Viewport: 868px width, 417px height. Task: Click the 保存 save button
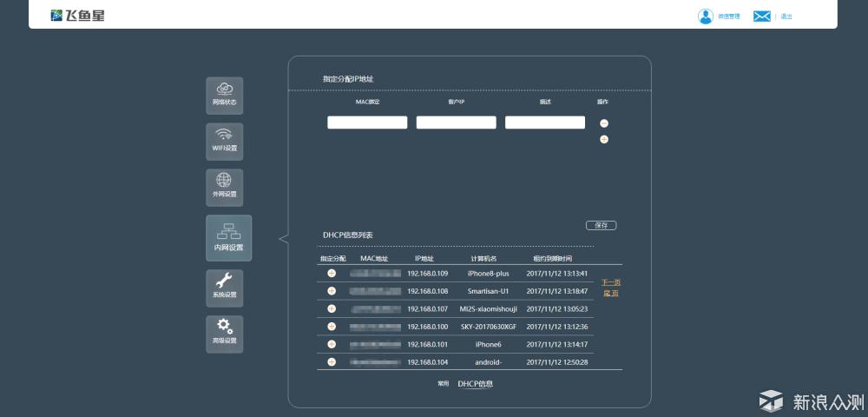[x=602, y=225]
